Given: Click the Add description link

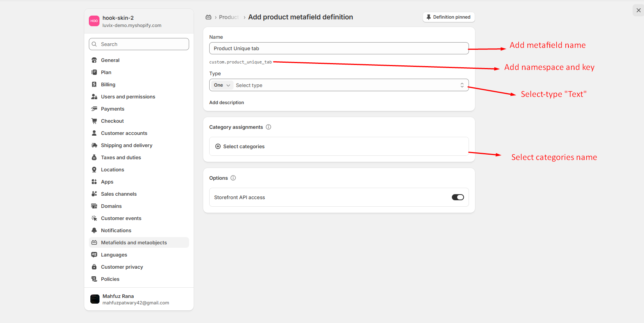Looking at the screenshot, I should pos(227,103).
